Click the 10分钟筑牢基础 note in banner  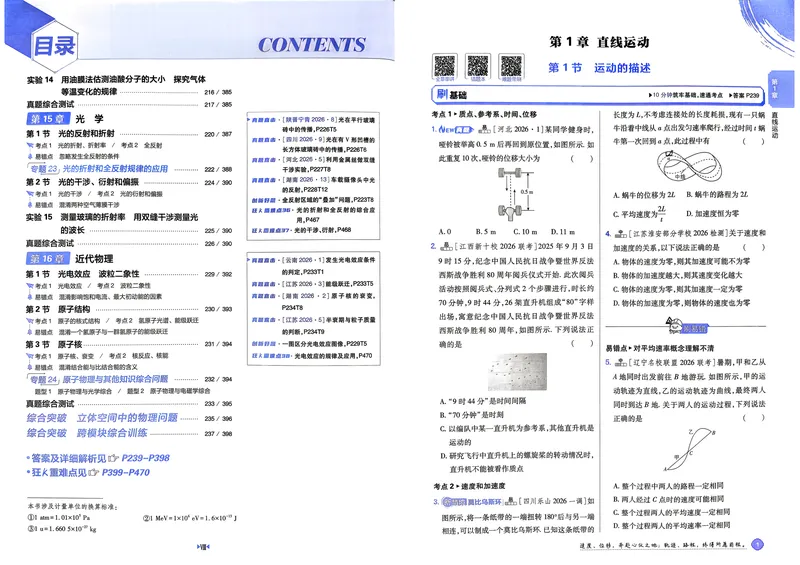[685, 95]
